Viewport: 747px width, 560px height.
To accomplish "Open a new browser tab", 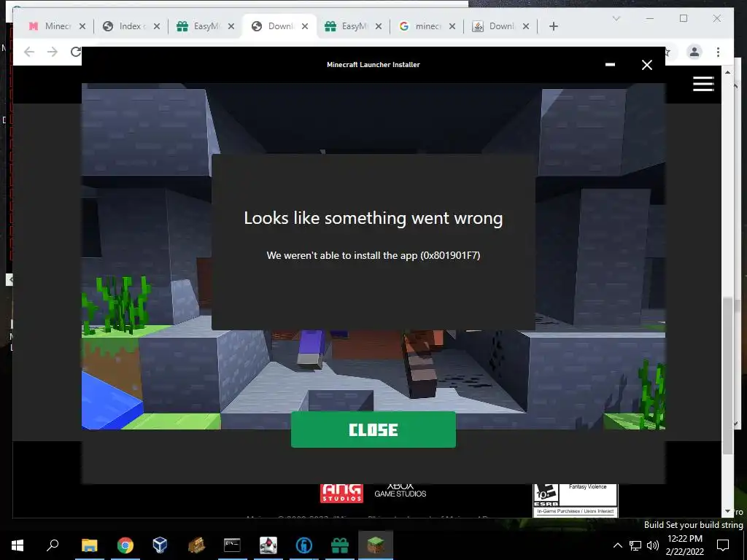I will click(x=553, y=26).
